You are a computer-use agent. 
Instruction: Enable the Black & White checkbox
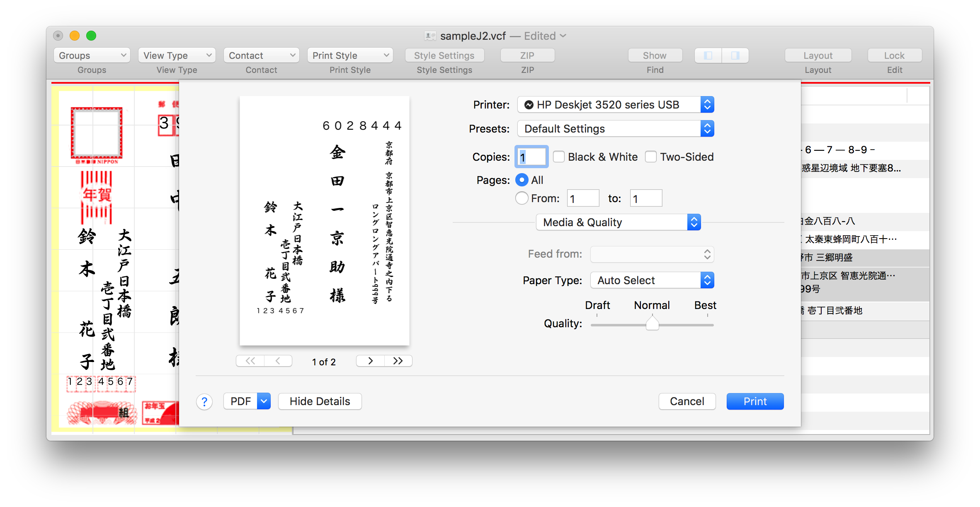559,157
